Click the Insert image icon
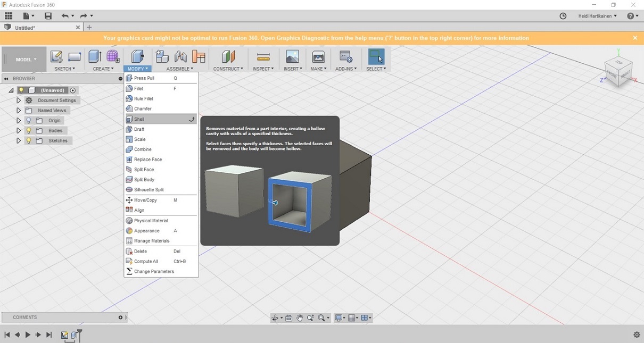Image resolution: width=644 pixels, height=343 pixels. [292, 56]
